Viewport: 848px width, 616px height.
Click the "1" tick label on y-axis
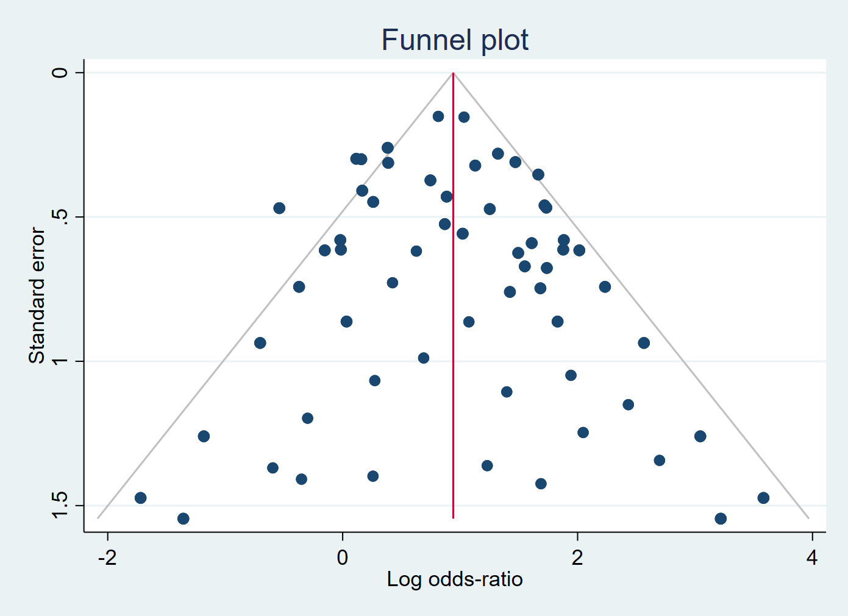click(x=60, y=361)
